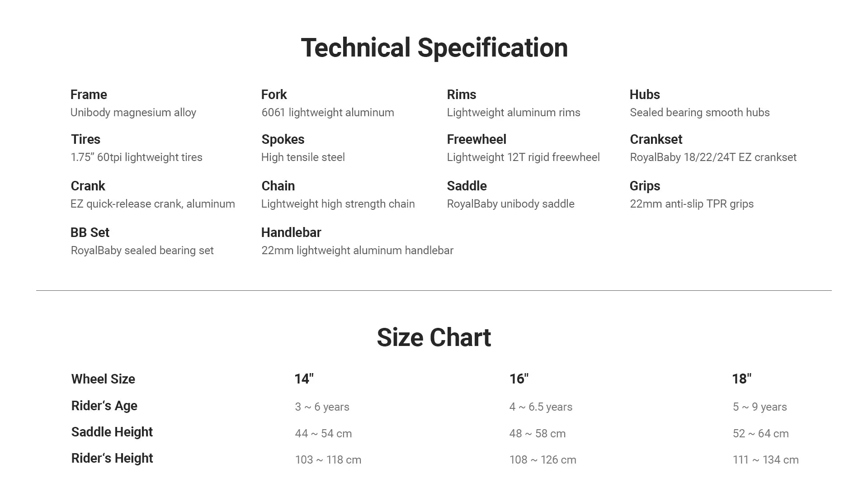Screen dimensions: 868x502
Task: Click the Crankset spec label
Action: pyautogui.click(x=656, y=139)
